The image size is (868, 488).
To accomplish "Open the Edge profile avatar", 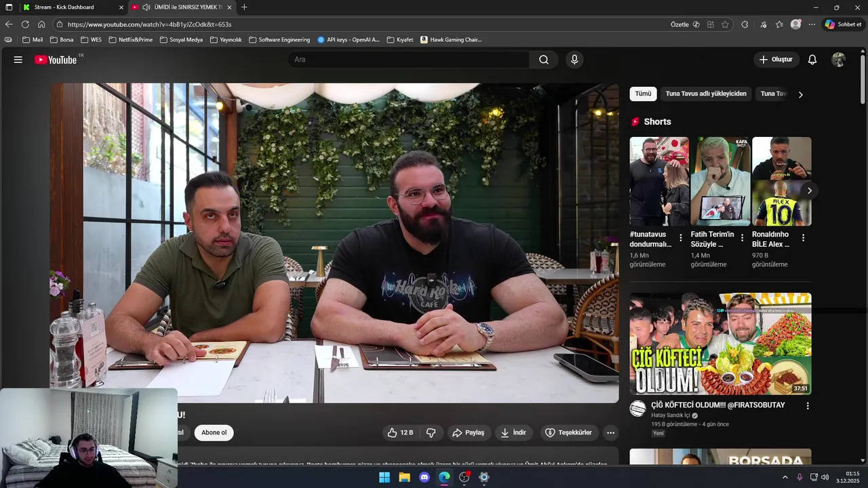I will [x=796, y=24].
